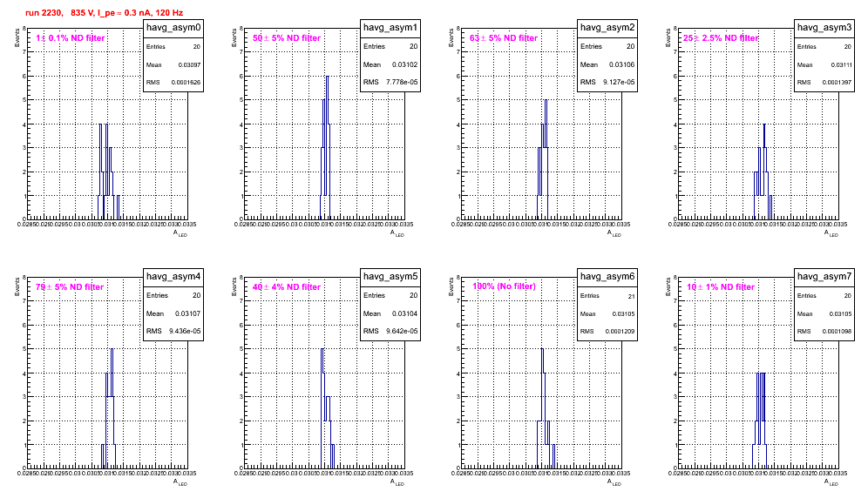Viewport: 868px width, 498px height.
Task: Click the RMS value 0.0001098
Action: point(837,332)
